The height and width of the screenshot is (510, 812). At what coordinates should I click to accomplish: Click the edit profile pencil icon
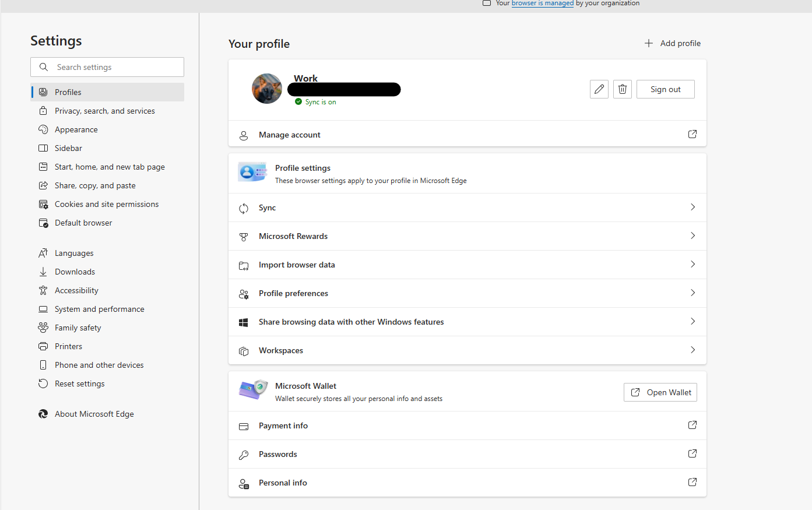point(599,89)
